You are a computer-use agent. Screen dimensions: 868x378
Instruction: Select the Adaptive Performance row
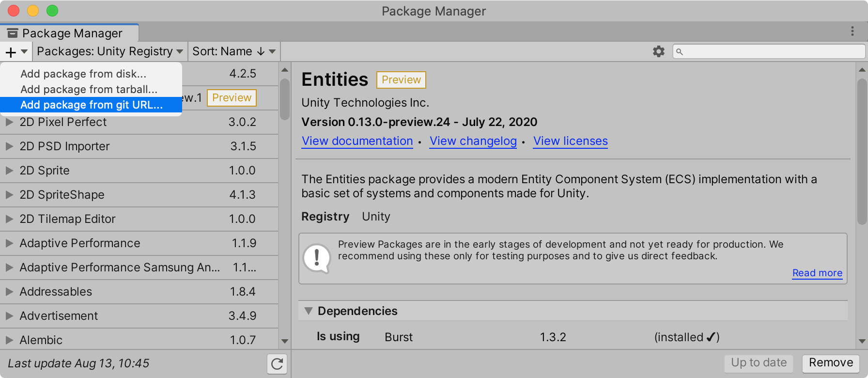coord(139,243)
